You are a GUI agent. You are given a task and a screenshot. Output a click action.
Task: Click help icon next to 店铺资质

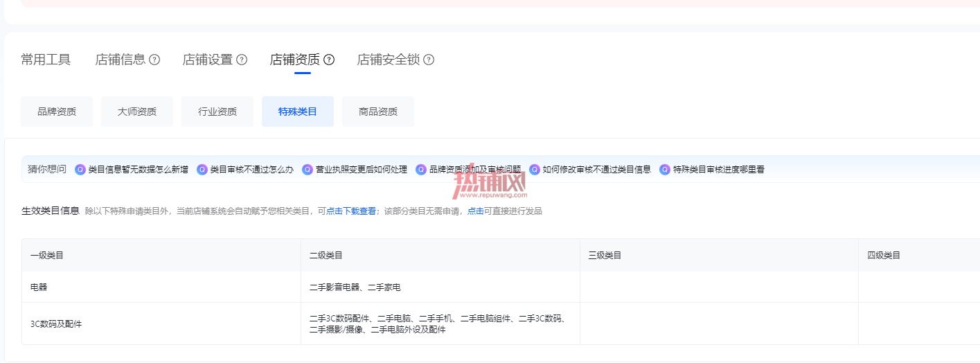329,60
